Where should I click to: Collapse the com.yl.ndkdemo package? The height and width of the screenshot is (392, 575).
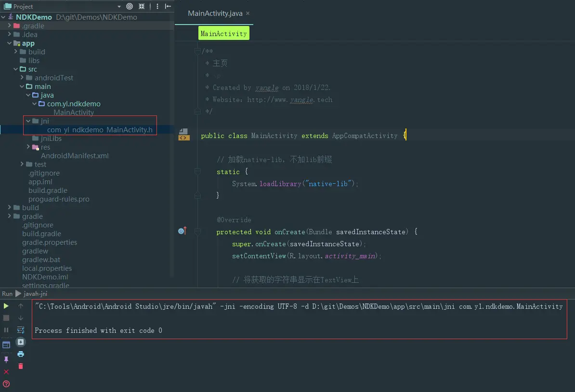tap(35, 104)
